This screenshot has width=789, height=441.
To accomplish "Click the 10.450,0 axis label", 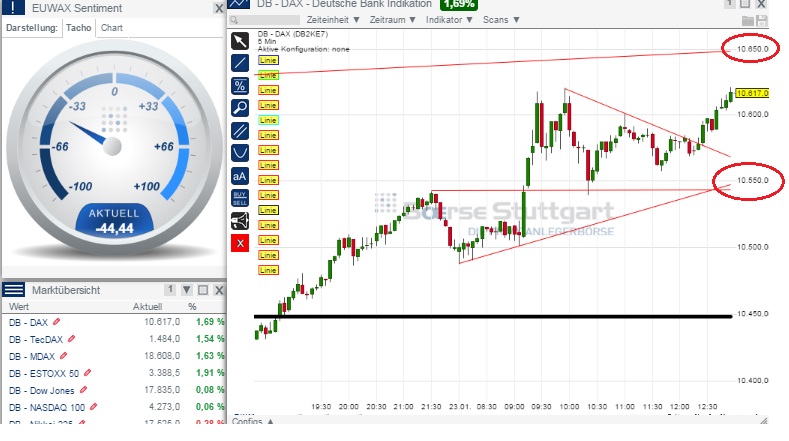I will [x=753, y=314].
